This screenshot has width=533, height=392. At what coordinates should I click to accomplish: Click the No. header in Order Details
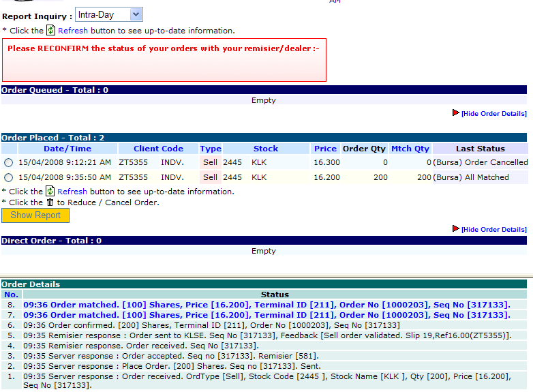pyautogui.click(x=11, y=295)
